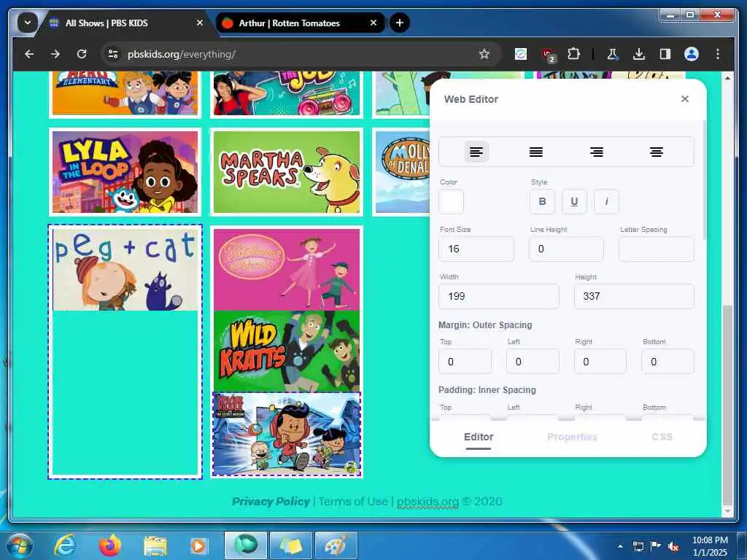
Task: Open the tab search dropdown arrow
Action: 28,23
